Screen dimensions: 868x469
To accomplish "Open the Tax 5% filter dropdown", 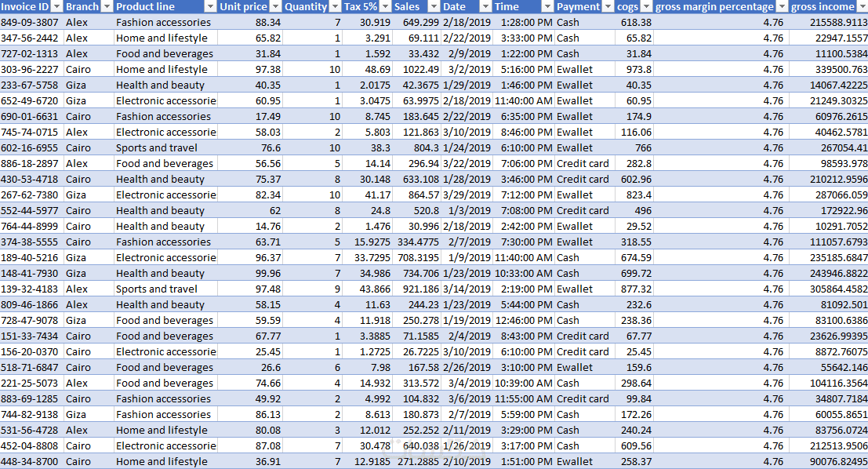I will click(385, 6).
